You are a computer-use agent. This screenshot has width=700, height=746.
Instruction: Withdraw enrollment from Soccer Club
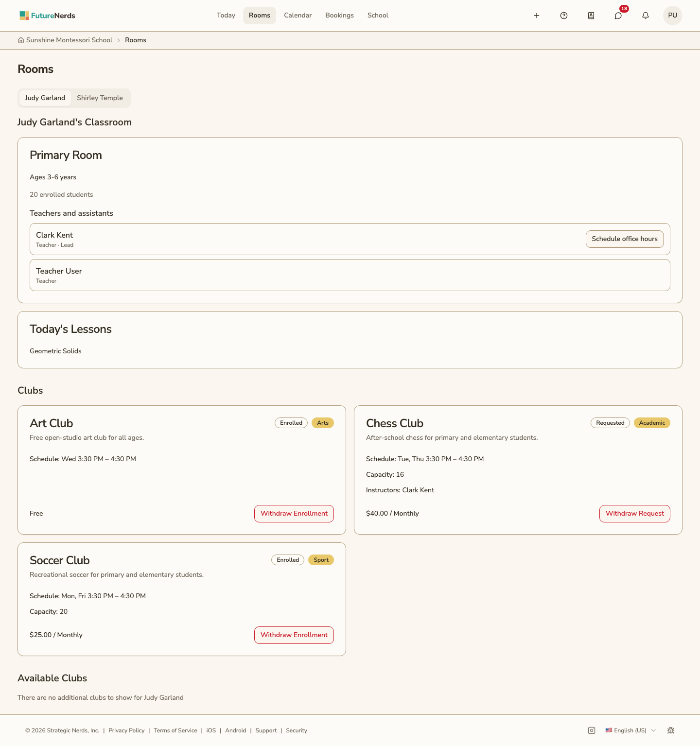(294, 635)
